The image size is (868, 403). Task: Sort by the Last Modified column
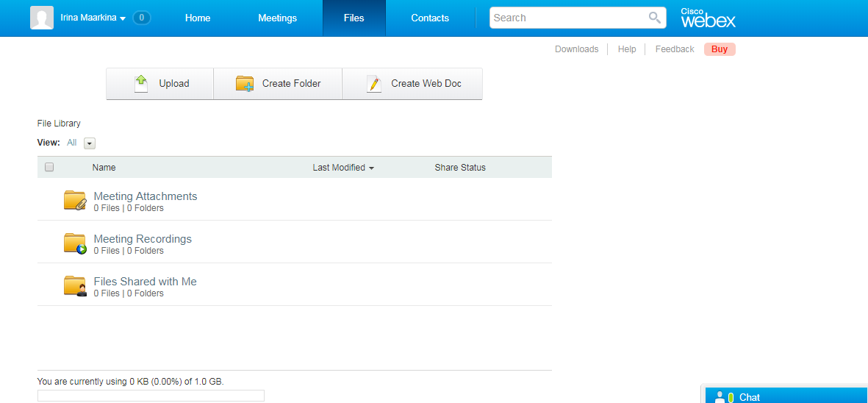tap(343, 168)
